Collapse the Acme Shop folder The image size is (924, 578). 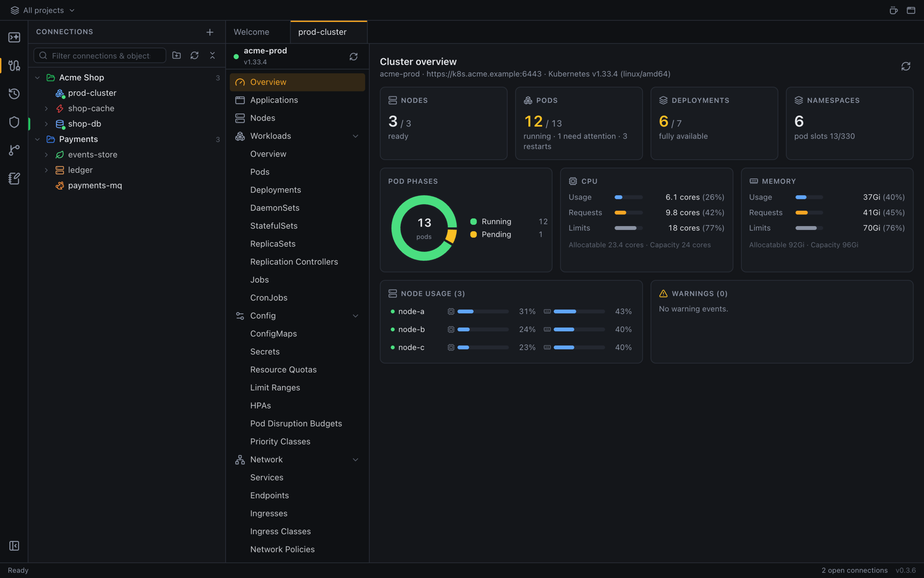(x=38, y=77)
